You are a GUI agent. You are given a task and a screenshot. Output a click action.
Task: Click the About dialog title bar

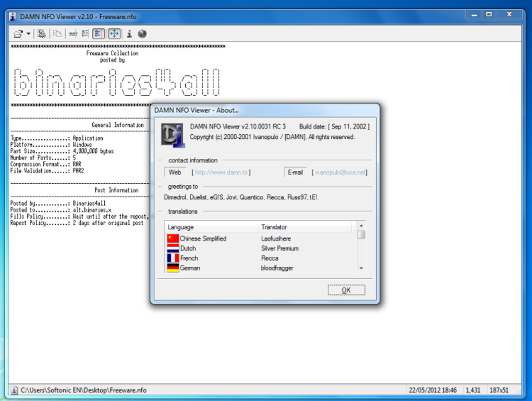(x=264, y=110)
